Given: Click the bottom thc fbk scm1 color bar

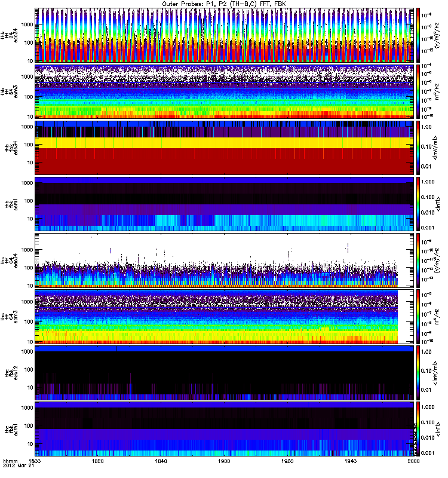Looking at the screenshot, I should click(x=420, y=429).
